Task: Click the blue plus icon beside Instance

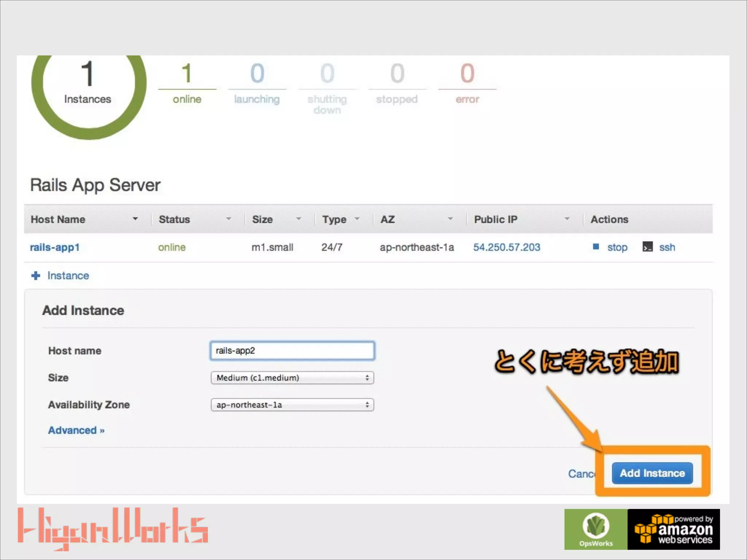Action: 36,276
